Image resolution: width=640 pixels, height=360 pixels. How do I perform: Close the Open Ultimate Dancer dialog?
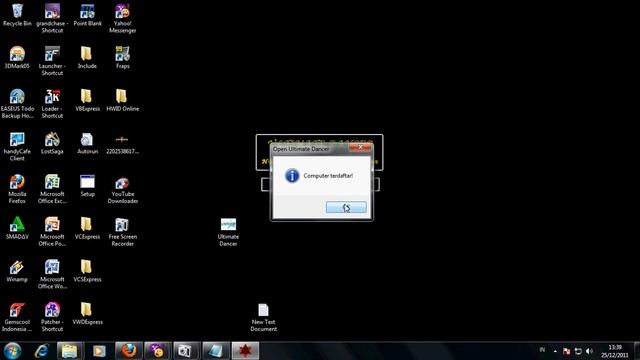(x=360, y=147)
